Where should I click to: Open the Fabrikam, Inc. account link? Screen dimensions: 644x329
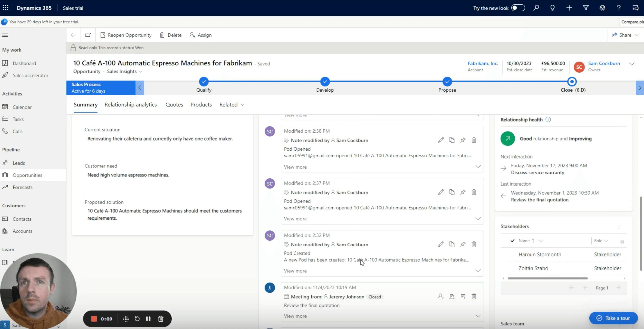(x=483, y=63)
